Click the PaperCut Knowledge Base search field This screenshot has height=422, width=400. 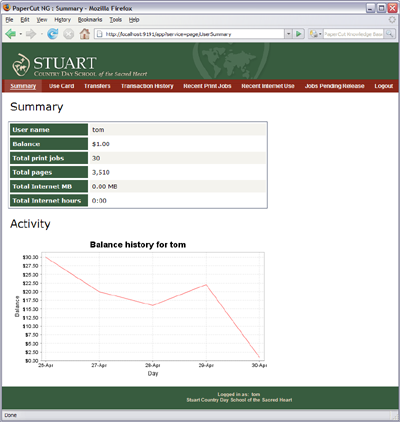pyautogui.click(x=353, y=34)
